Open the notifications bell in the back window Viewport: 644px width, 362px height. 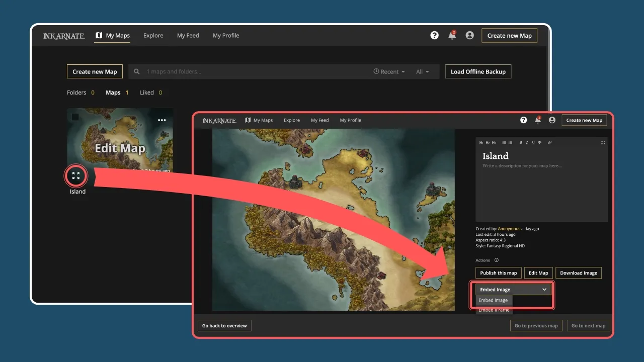[452, 36]
